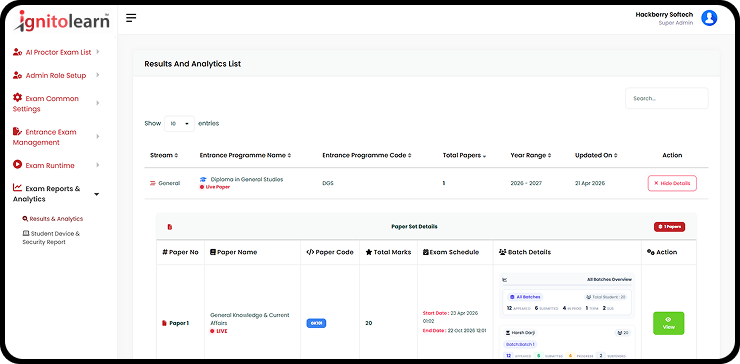Click the AI Proctor Exam List icon
This screenshot has height=364, width=740.
coord(17,52)
